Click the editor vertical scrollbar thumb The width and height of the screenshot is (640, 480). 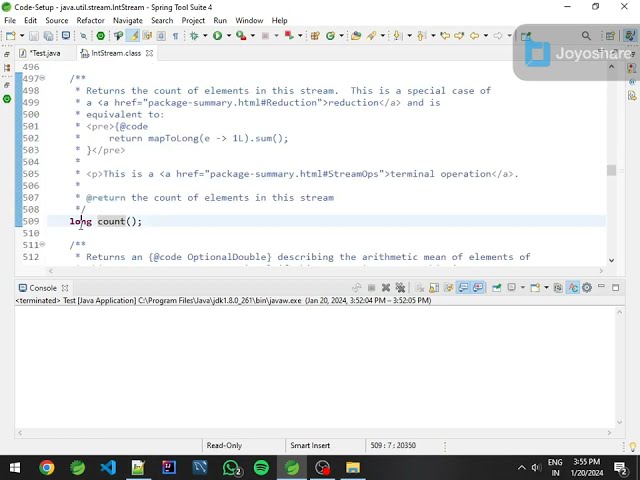[611, 170]
